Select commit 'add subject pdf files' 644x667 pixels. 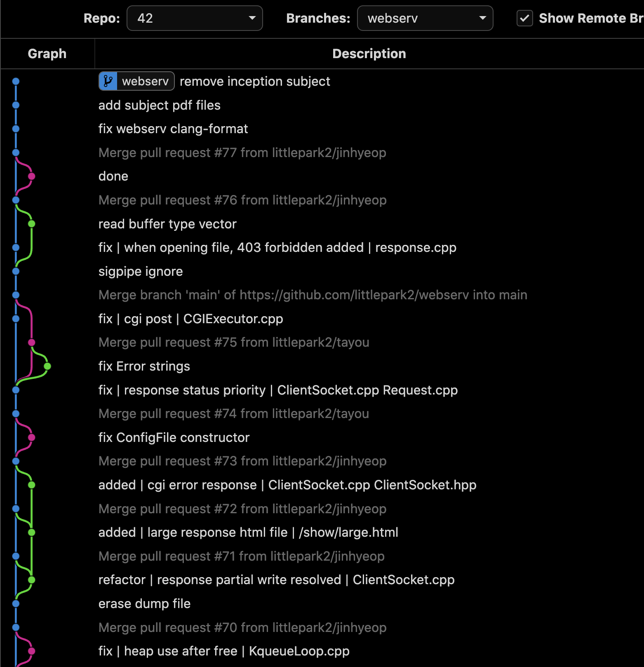[160, 105]
